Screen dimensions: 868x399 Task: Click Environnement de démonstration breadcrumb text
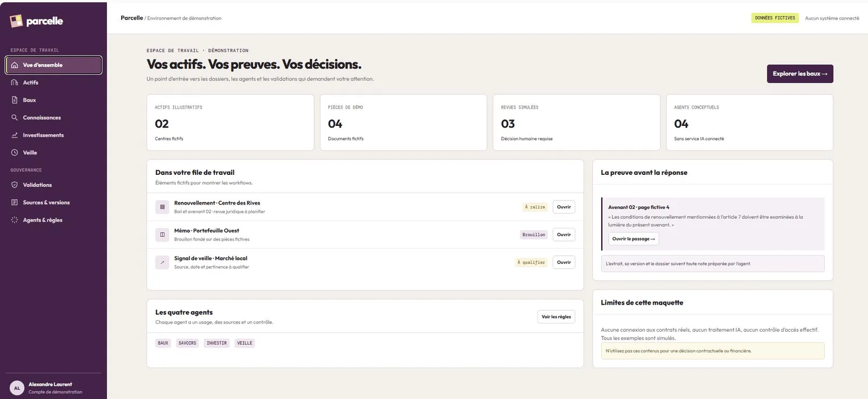tap(184, 18)
